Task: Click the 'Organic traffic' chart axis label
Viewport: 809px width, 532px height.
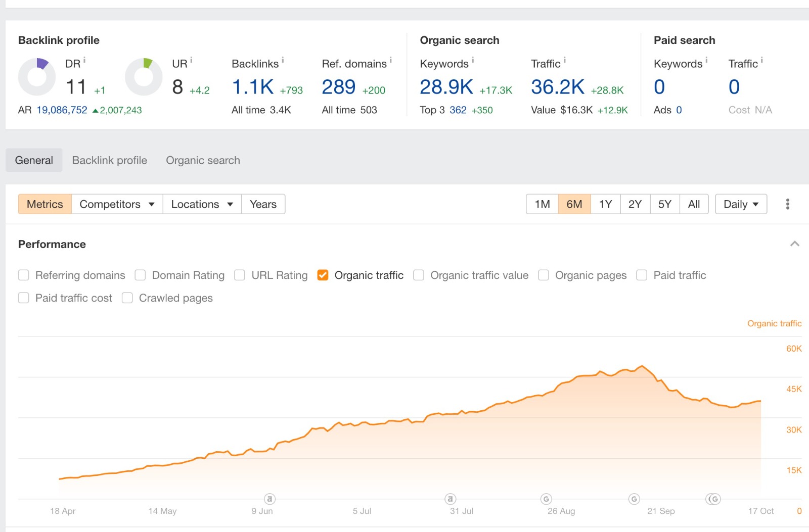Action: click(774, 323)
